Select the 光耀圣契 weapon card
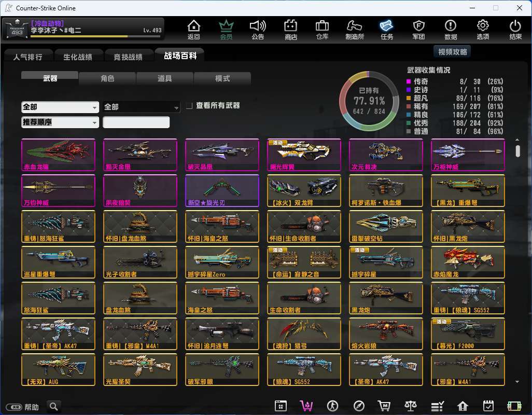 click(140, 369)
